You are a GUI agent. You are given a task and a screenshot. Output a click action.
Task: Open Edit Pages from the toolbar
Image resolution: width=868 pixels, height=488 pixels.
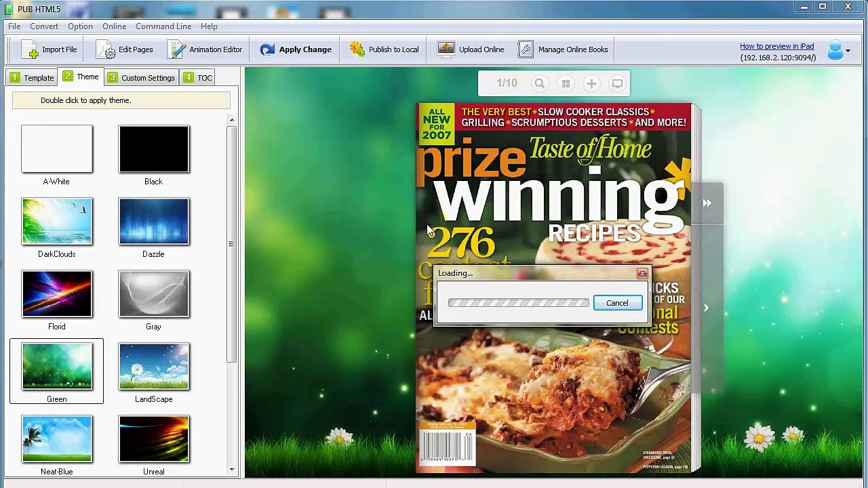[125, 49]
